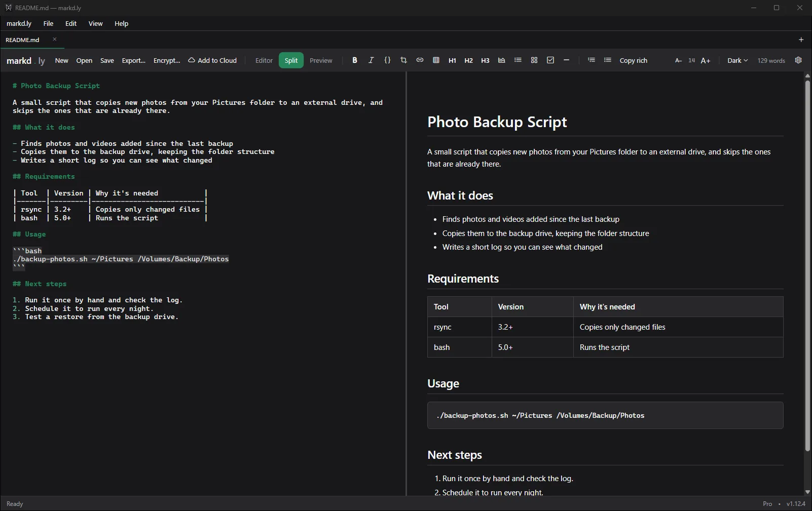Screen dimensions: 812x511
Task: Insert a horizontal rule with the dash icon
Action: point(567,60)
